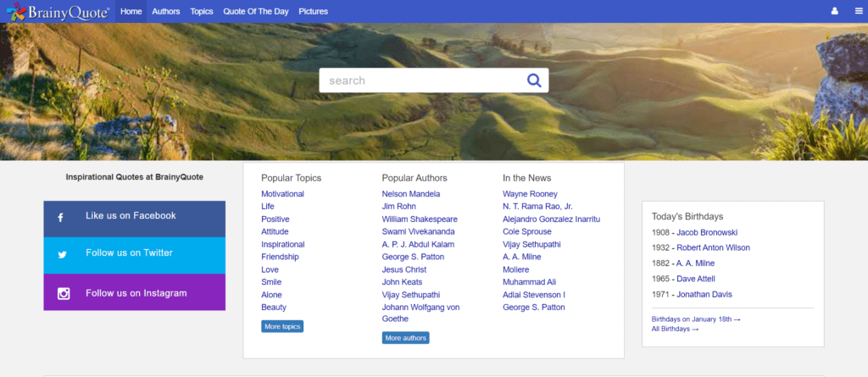The image size is (868, 377).
Task: Open Moliere news link
Action: tap(516, 269)
